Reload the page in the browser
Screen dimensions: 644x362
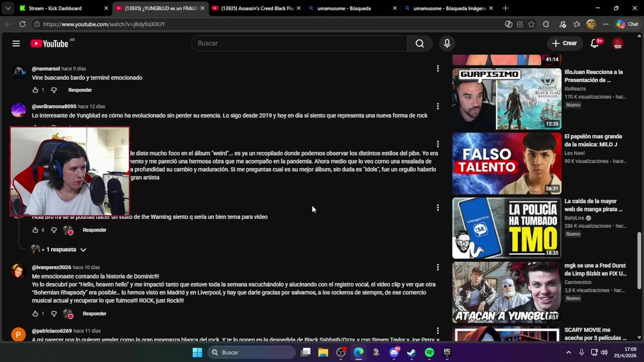point(22,24)
